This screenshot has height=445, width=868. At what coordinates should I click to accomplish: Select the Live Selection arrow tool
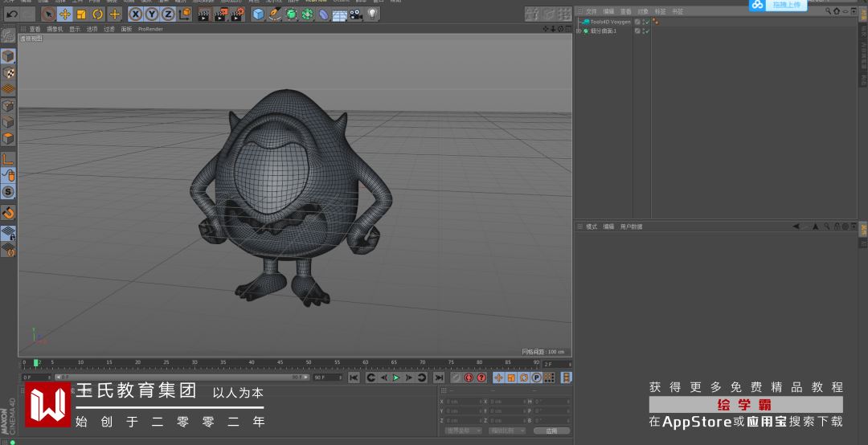(48, 14)
